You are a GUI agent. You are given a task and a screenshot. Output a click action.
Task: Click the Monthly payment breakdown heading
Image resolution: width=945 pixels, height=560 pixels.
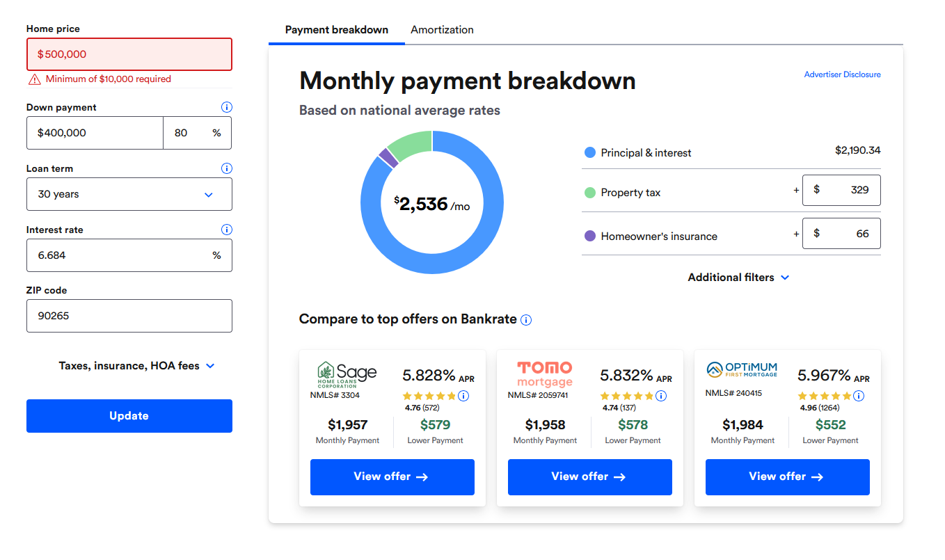468,81
